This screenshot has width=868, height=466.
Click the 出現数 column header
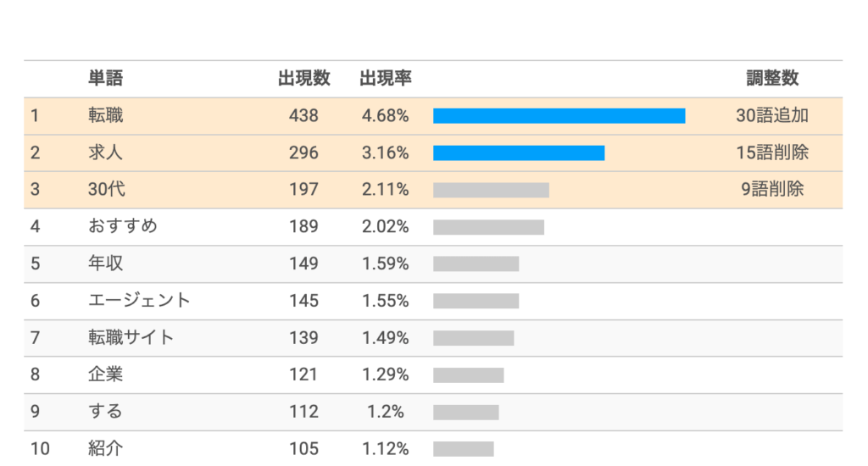click(x=303, y=79)
